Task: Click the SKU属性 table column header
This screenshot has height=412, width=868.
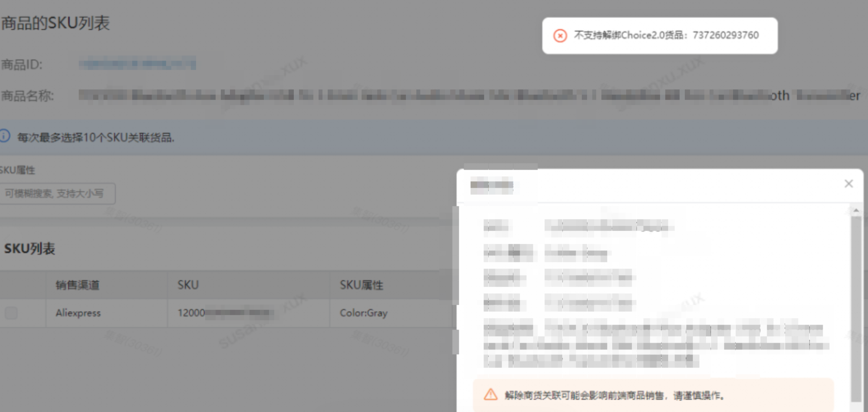Action: [361, 285]
